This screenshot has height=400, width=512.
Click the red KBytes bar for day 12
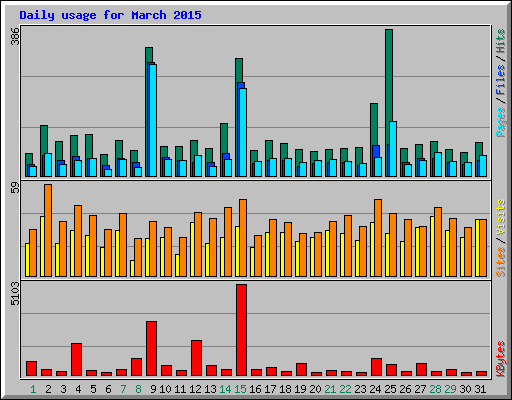coord(196,358)
